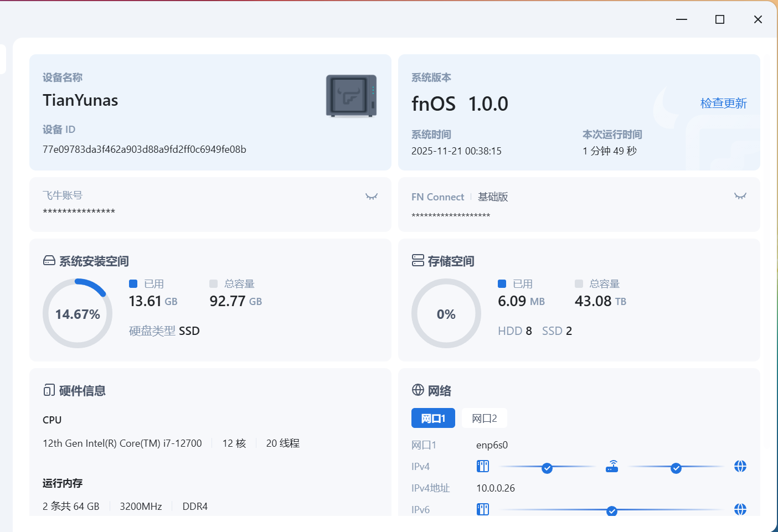Click the 0% storage usage ring
The width and height of the screenshot is (778, 532).
(446, 314)
